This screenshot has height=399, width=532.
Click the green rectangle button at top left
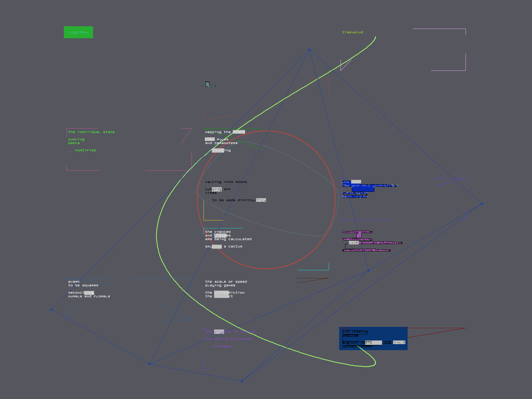pyautogui.click(x=78, y=32)
